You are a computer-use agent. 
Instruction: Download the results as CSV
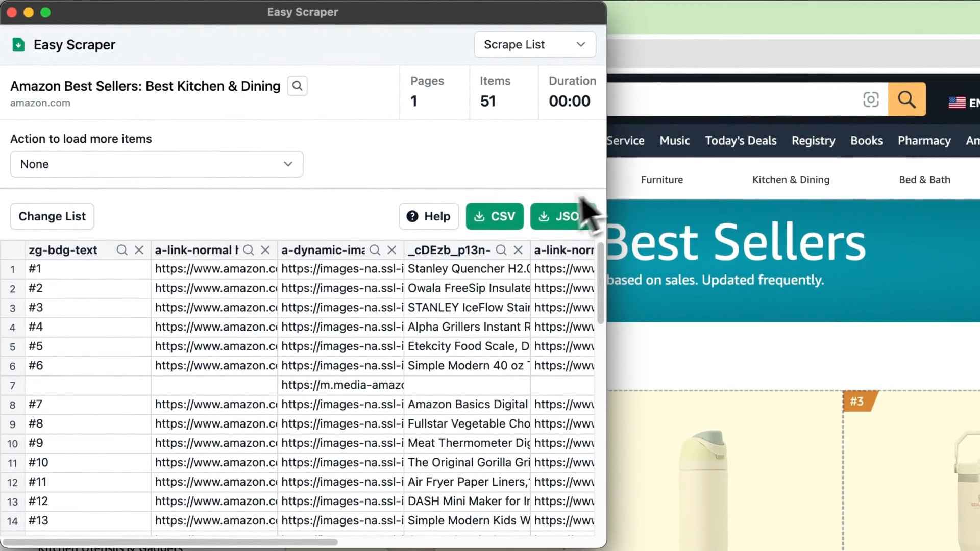pyautogui.click(x=494, y=216)
